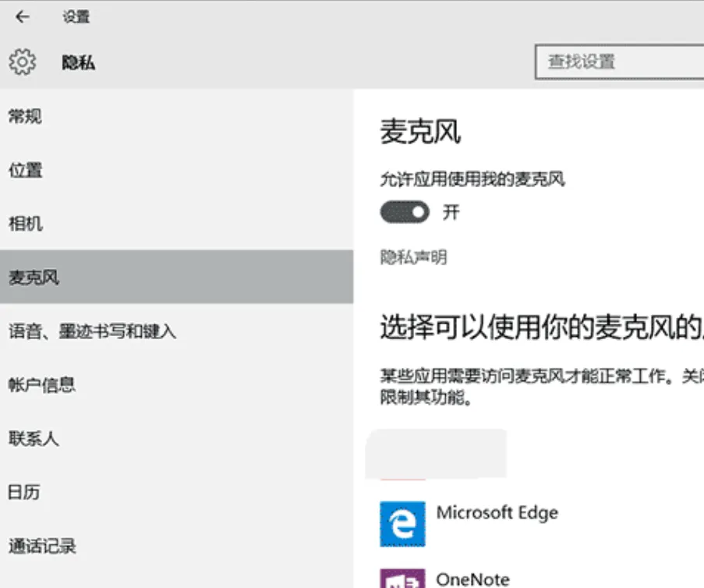
Task: Click the 设置 window title
Action: 78,17
